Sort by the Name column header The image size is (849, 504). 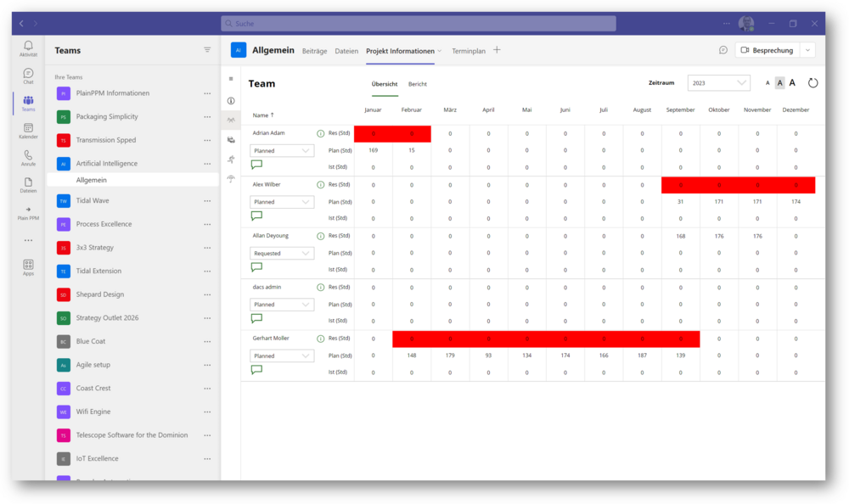click(x=262, y=115)
